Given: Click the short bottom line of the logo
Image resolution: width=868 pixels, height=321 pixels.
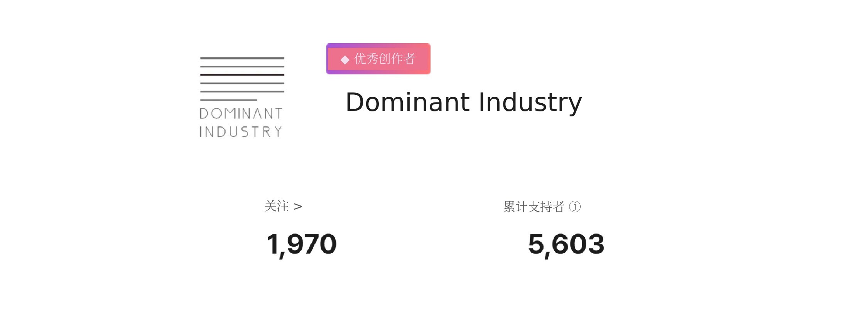Looking at the screenshot, I should click(229, 100).
